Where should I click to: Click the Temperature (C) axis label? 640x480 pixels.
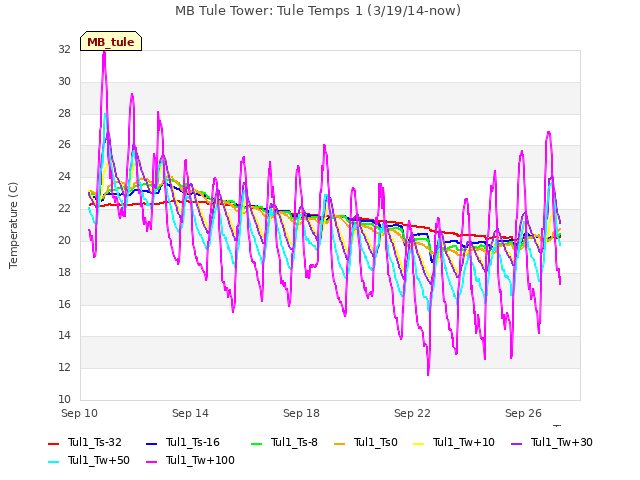(x=13, y=225)
